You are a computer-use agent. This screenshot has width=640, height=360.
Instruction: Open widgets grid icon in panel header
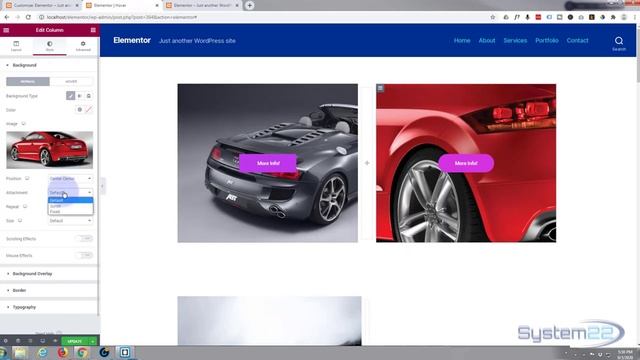pyautogui.click(x=93, y=30)
